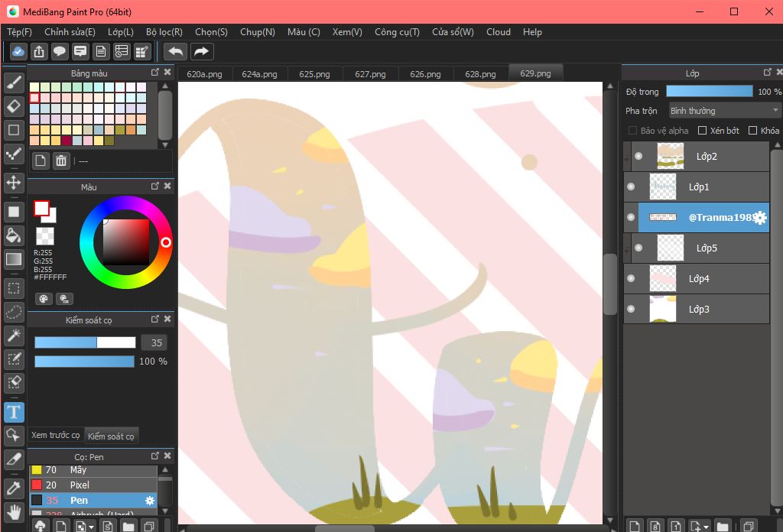Open the Bộ lọc(R) filter menu
Screen dimensions: 783x532
164,32
